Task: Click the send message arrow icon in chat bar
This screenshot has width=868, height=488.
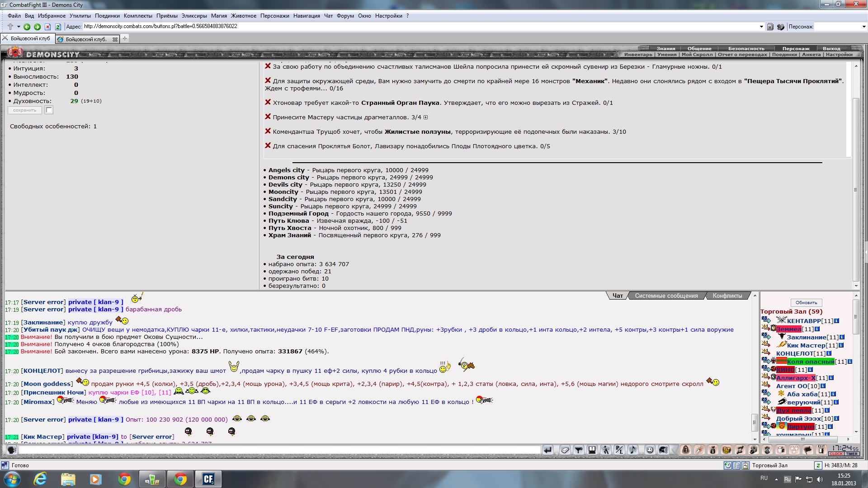Action: [548, 450]
